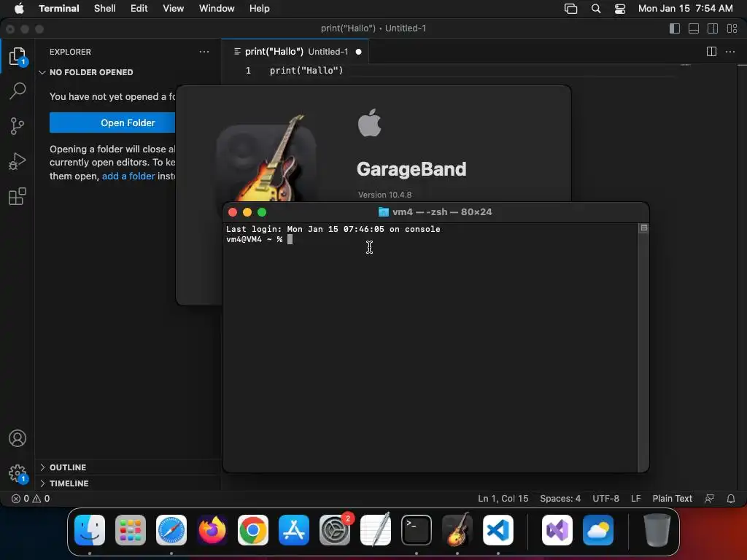Screen dimensions: 747x560
Task: Open the Manage gear icon
Action: click(18, 472)
